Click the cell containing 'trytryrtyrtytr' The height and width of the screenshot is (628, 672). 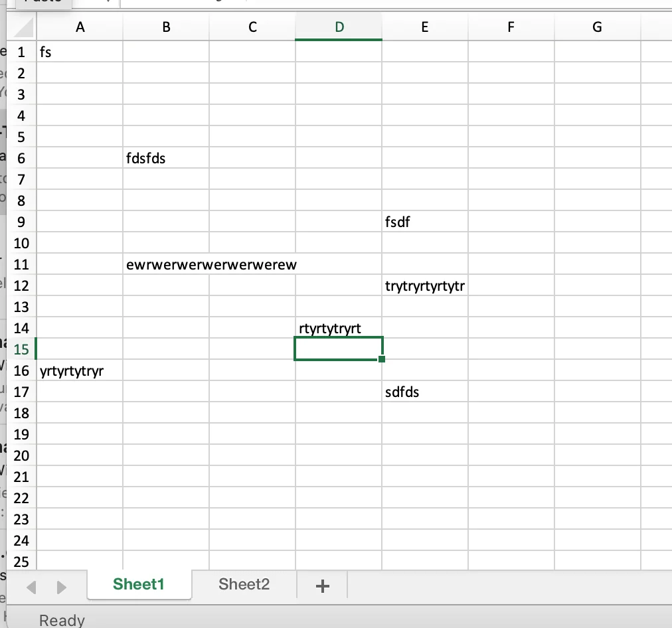[x=424, y=286]
